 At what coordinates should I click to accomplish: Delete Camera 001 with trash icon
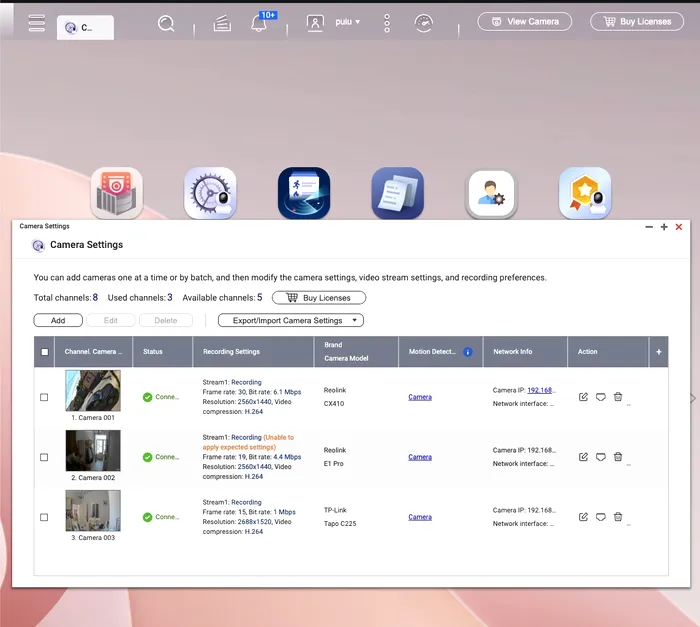point(618,397)
